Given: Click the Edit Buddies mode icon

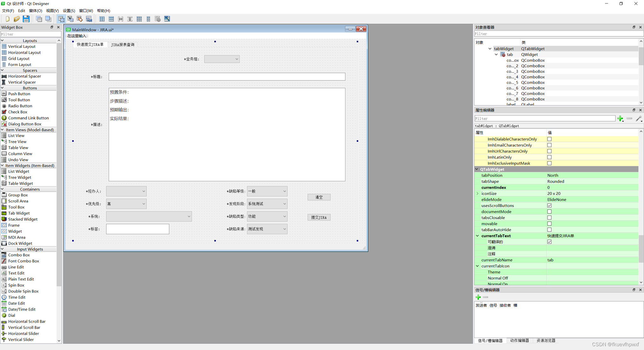Looking at the screenshot, I should click(80, 19).
